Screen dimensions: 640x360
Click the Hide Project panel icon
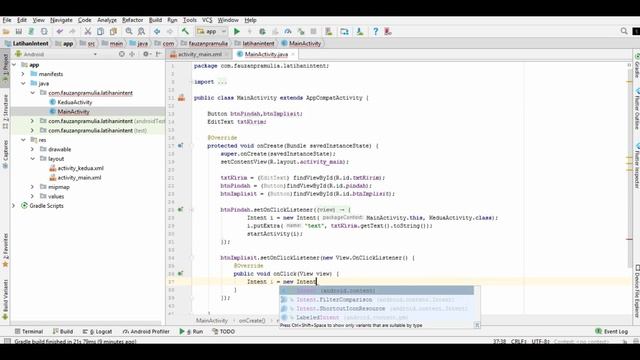(x=158, y=54)
